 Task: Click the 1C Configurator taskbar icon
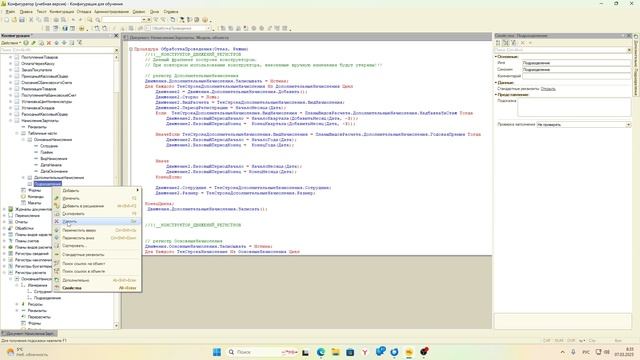[x=409, y=352]
